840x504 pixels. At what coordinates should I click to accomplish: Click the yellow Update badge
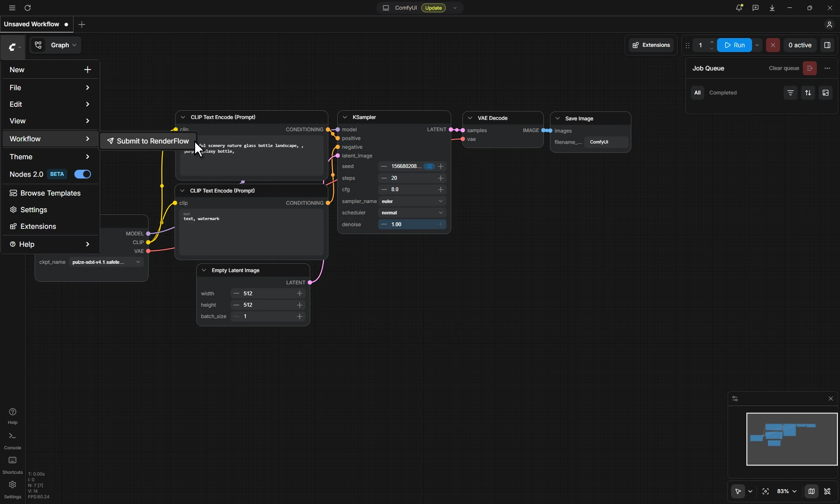(433, 8)
